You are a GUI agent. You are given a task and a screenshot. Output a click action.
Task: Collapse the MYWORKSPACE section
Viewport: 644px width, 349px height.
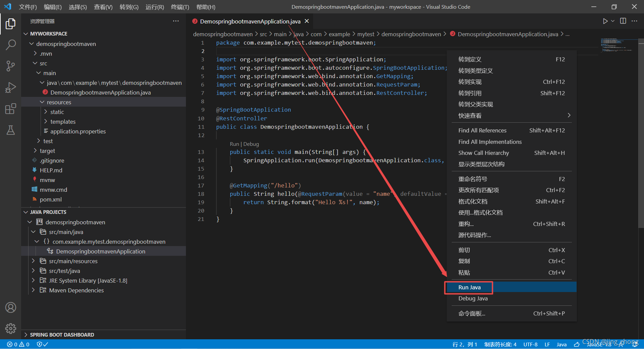(x=26, y=34)
